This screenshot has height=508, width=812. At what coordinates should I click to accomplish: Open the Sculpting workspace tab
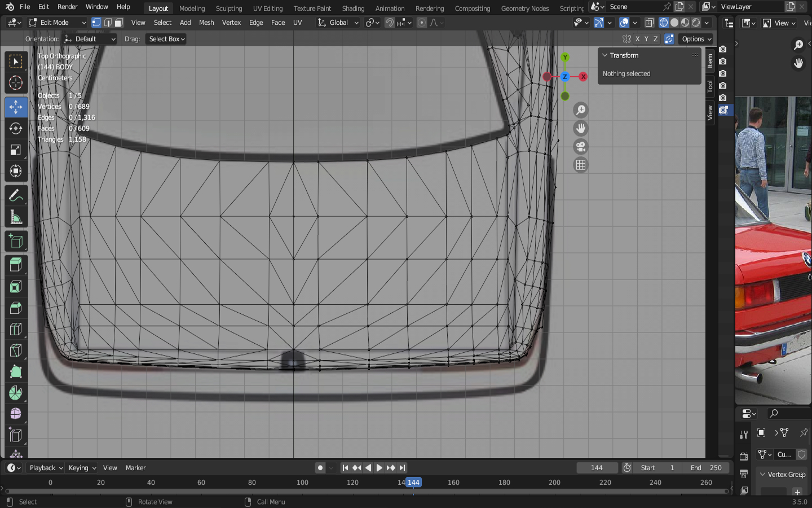click(x=228, y=8)
